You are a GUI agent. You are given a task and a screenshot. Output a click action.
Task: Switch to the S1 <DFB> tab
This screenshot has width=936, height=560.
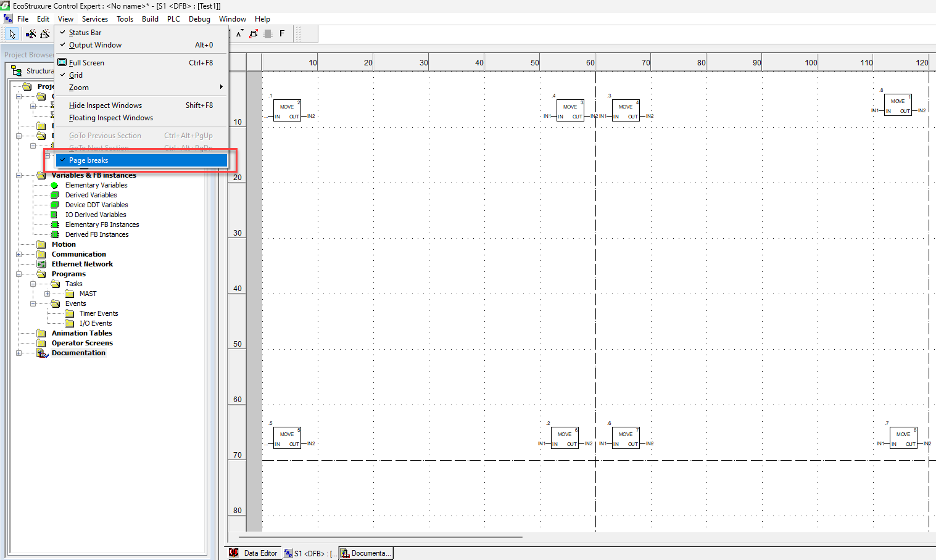point(310,553)
